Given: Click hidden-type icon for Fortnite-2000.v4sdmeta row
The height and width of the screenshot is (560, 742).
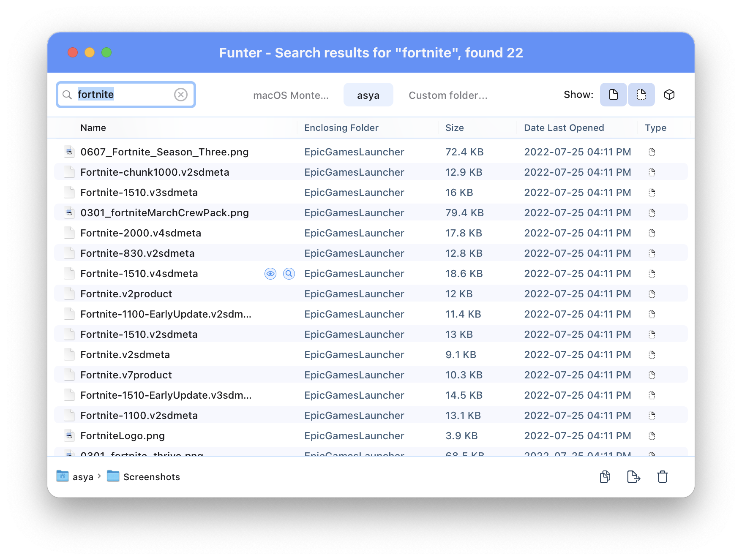Looking at the screenshot, I should coord(652,233).
